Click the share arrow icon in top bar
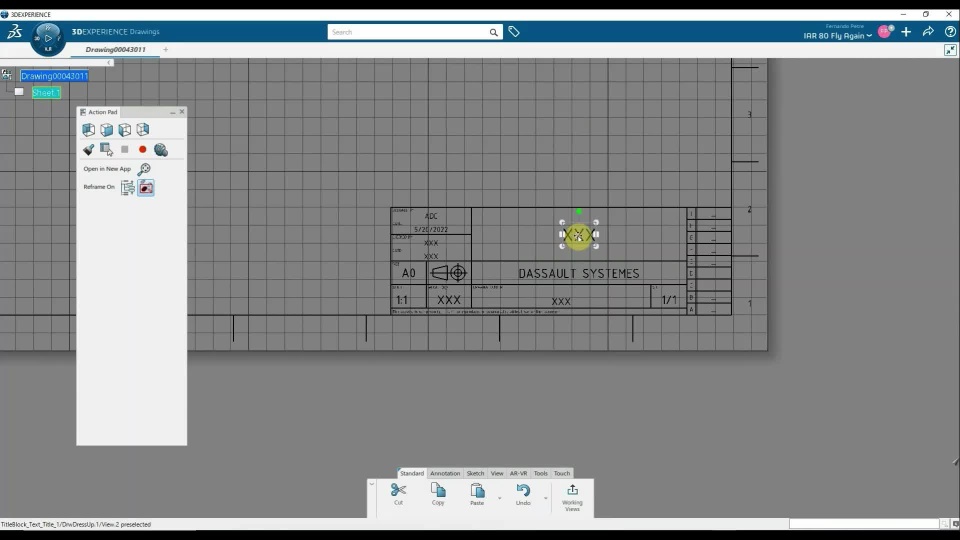Viewport: 960px width, 540px height. (x=928, y=32)
